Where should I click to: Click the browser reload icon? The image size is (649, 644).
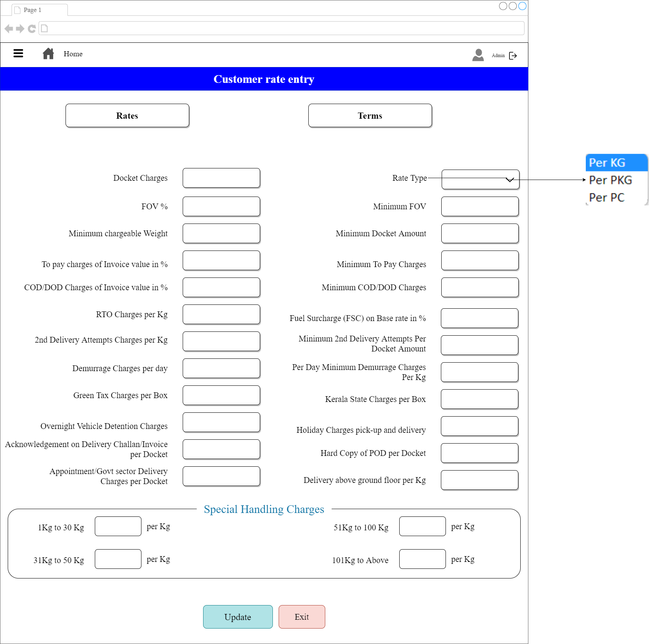coord(32,29)
